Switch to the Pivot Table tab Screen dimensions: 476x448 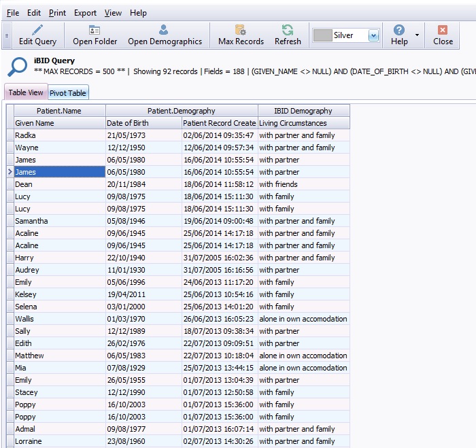(68, 93)
